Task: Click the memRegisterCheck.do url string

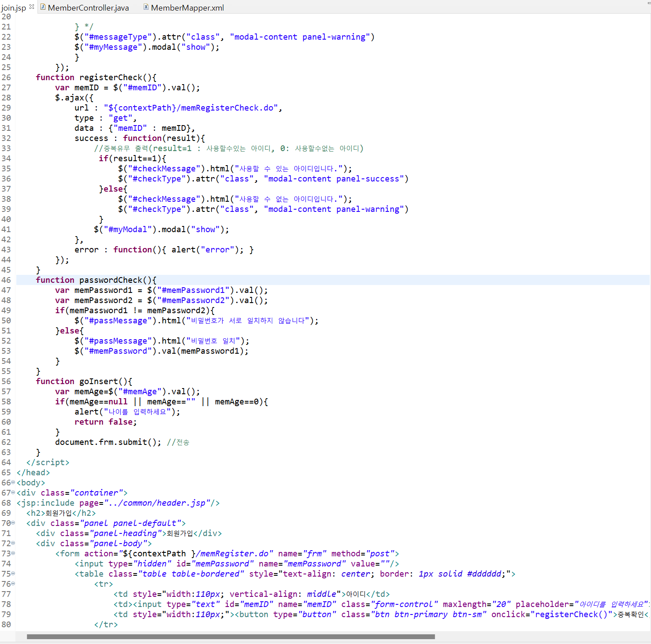Action: (x=191, y=108)
